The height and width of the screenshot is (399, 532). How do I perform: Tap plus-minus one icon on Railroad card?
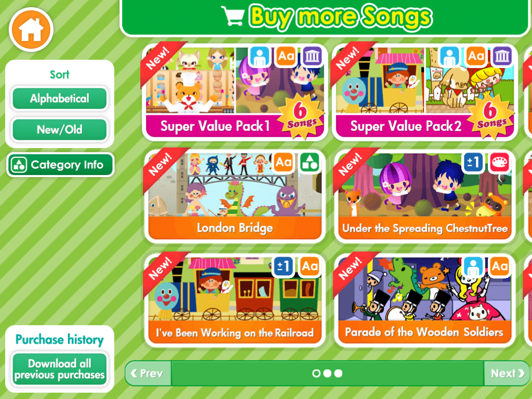[283, 267]
